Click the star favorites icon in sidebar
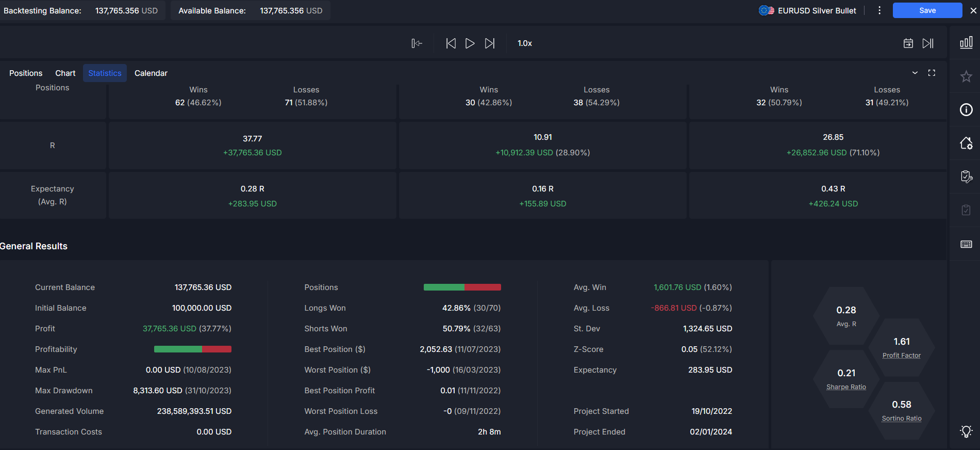Viewport: 980px width, 450px height. [x=966, y=76]
